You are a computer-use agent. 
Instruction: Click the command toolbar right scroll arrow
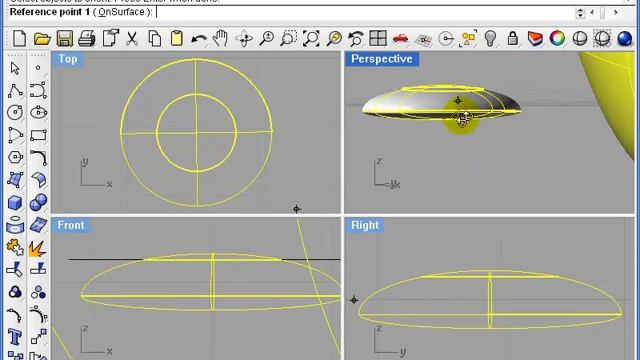616,13
